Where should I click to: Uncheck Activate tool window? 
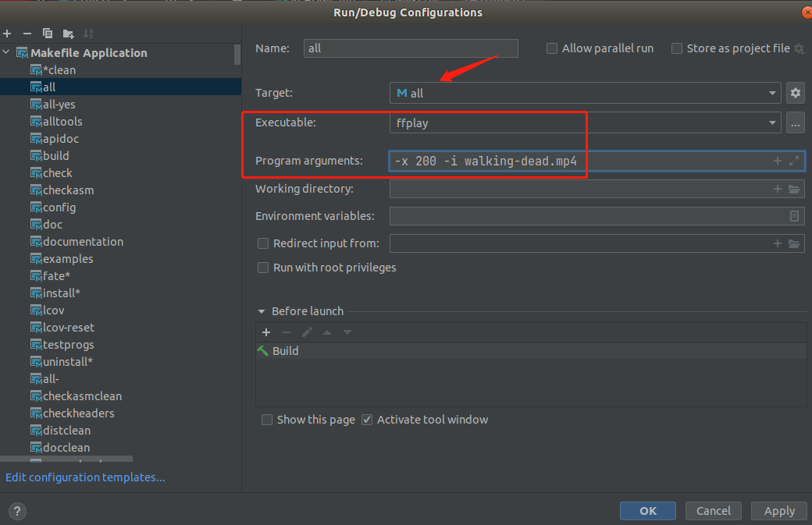click(368, 420)
